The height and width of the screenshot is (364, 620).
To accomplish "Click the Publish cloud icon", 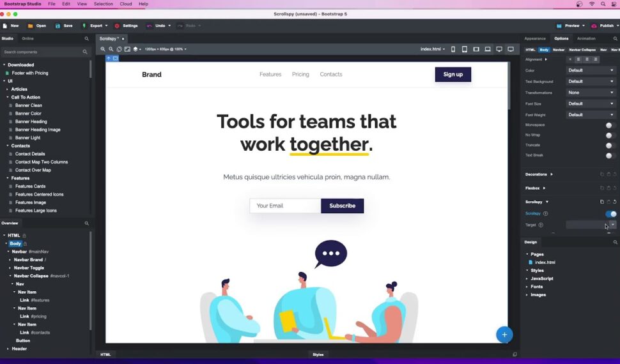I will pyautogui.click(x=594, y=26).
